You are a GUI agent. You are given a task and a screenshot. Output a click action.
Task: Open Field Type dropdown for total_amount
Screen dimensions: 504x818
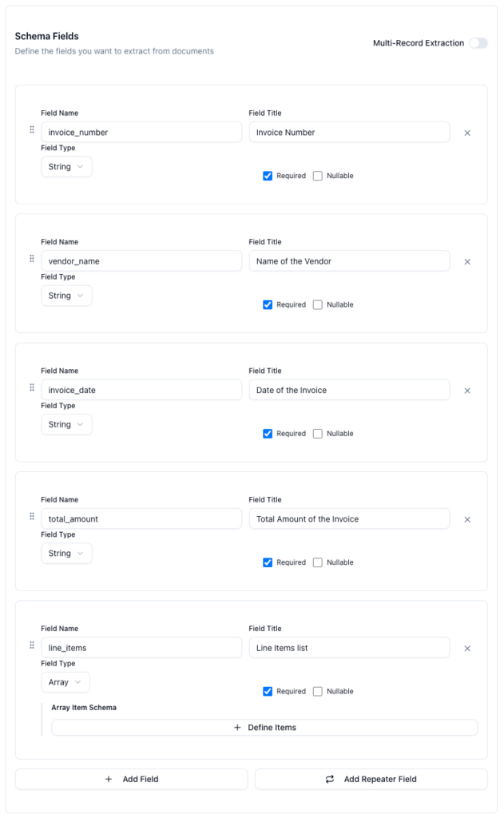pyautogui.click(x=66, y=554)
